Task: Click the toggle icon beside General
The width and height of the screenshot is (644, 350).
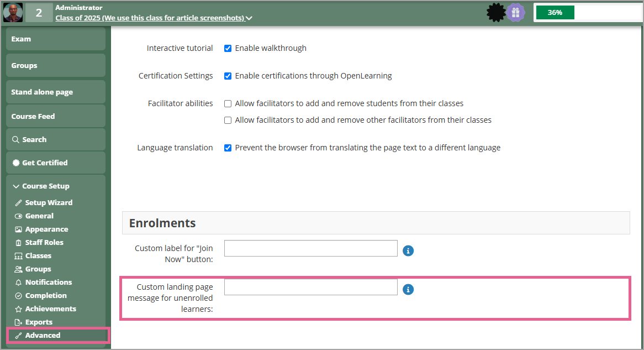Action: [x=18, y=216]
